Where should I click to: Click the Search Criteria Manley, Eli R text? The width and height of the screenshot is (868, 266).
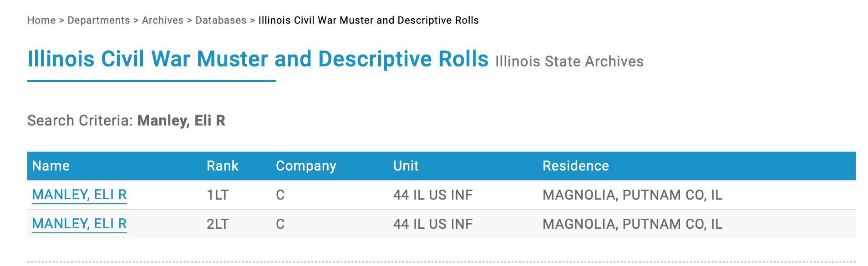126,120
